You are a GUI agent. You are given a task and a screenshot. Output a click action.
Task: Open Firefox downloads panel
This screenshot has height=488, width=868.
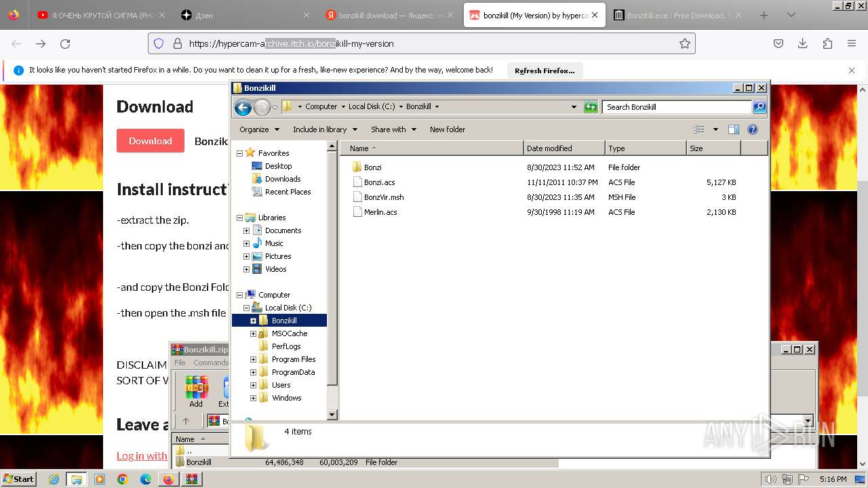pos(803,43)
